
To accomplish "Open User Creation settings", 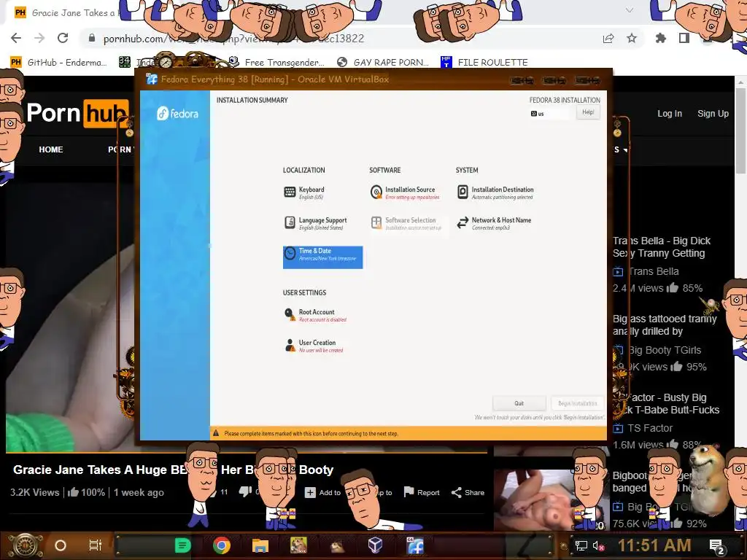I will [x=314, y=346].
